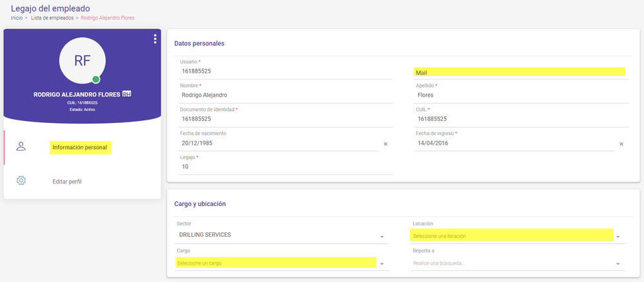Click the Legajo field with value 10

(x=286, y=167)
